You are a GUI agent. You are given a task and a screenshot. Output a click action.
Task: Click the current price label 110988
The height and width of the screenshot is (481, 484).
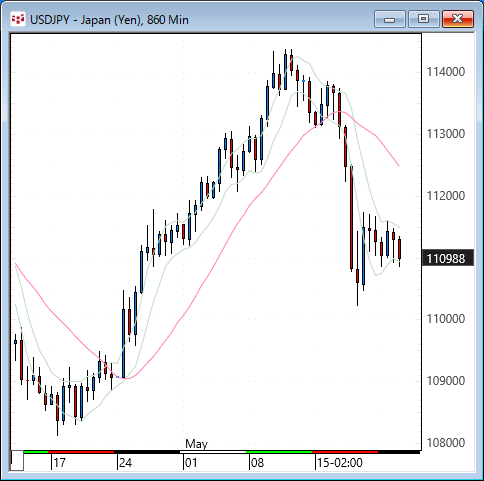pyautogui.click(x=448, y=258)
